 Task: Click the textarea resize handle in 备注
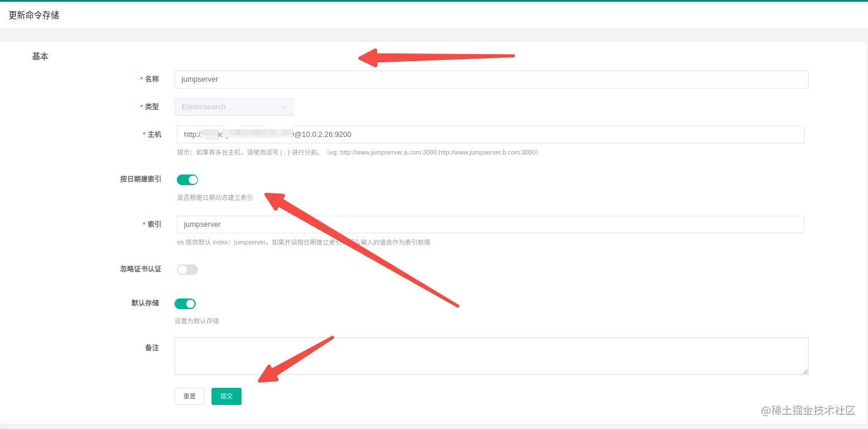805,371
